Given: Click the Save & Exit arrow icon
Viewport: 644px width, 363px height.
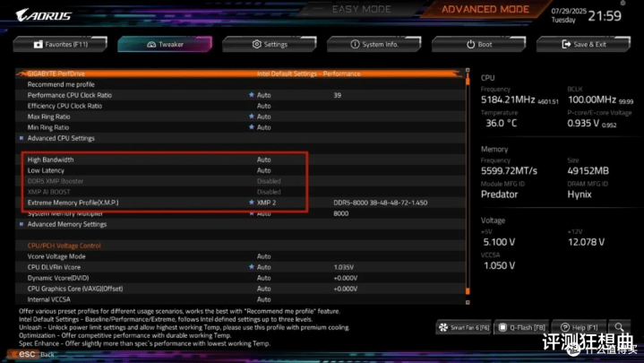Looking at the screenshot, I should (x=566, y=44).
